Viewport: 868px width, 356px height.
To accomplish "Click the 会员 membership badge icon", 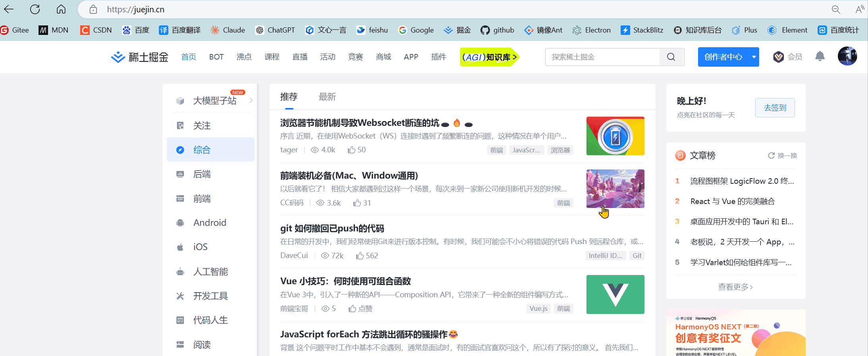I will click(x=778, y=57).
